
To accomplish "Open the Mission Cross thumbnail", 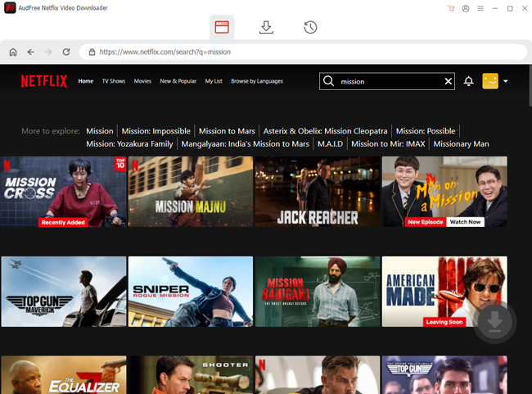I will pyautogui.click(x=64, y=192).
